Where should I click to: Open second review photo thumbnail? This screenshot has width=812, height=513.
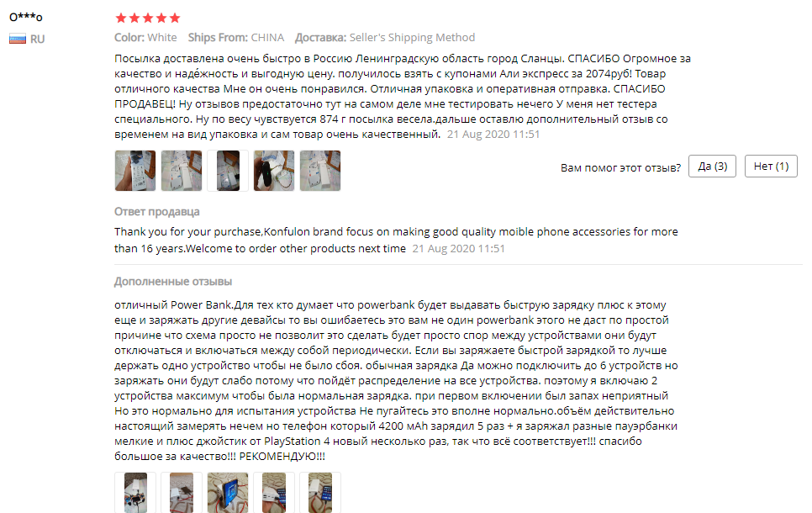coord(182,171)
